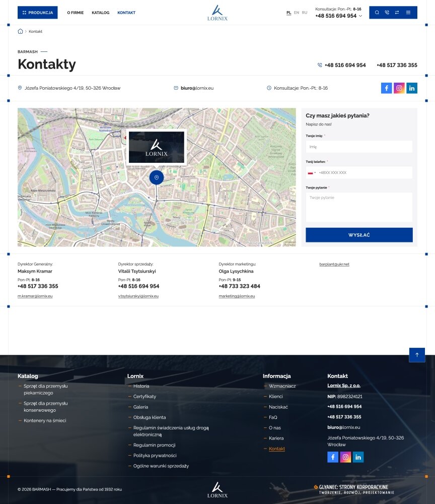The width and height of the screenshot is (435, 504).
Task: Open the barplant@ukr.net email link
Action: click(334, 264)
